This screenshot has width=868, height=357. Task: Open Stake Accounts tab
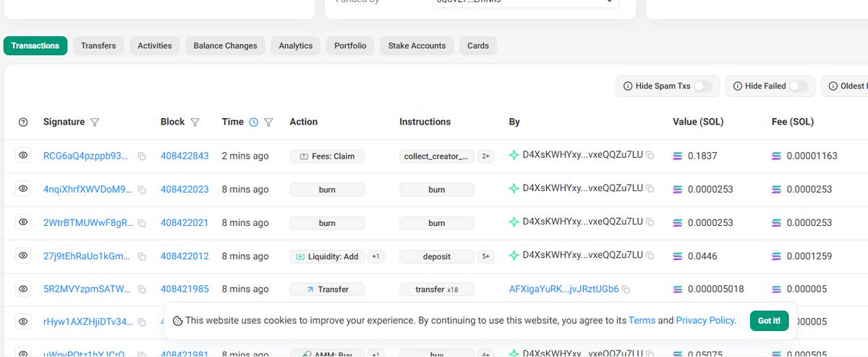418,46
